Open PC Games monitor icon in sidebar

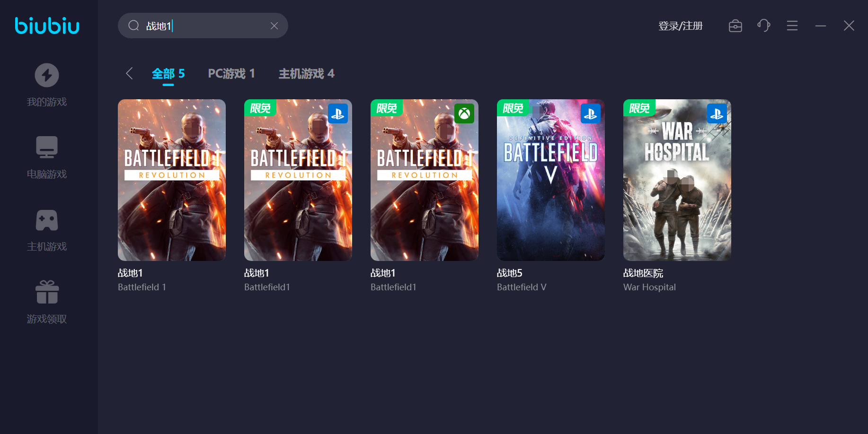coord(47,147)
